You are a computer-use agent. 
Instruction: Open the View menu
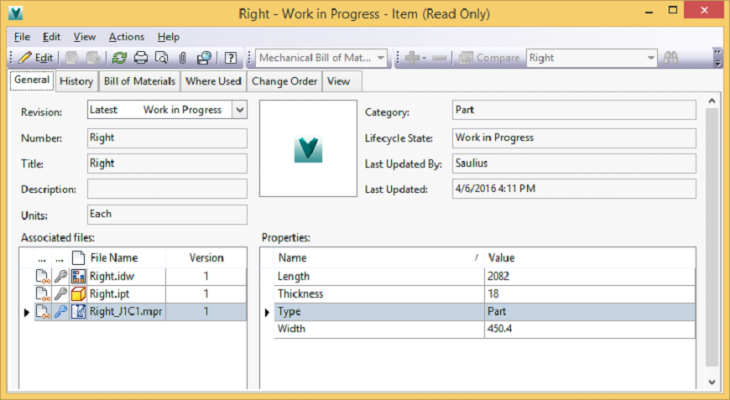click(x=84, y=37)
